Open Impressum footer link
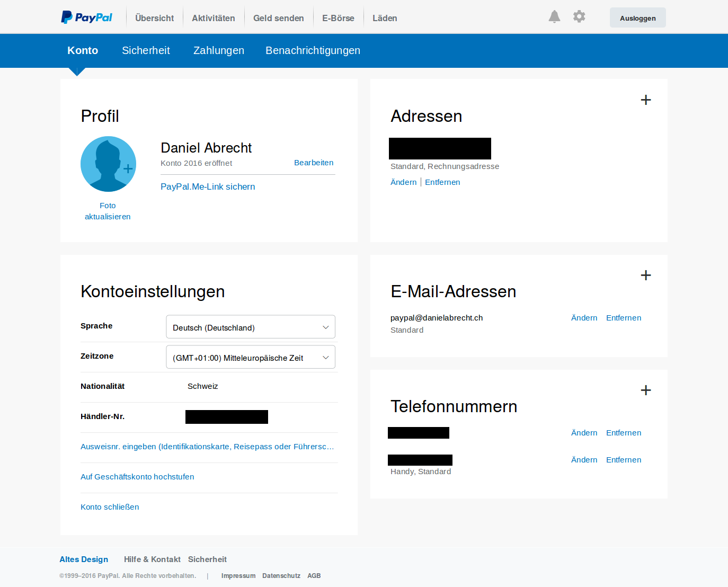The width and height of the screenshot is (728, 587). [x=238, y=576]
